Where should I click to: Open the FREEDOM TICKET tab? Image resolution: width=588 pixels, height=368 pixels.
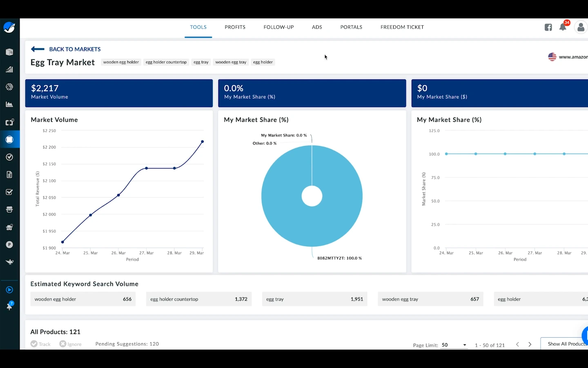coord(402,27)
